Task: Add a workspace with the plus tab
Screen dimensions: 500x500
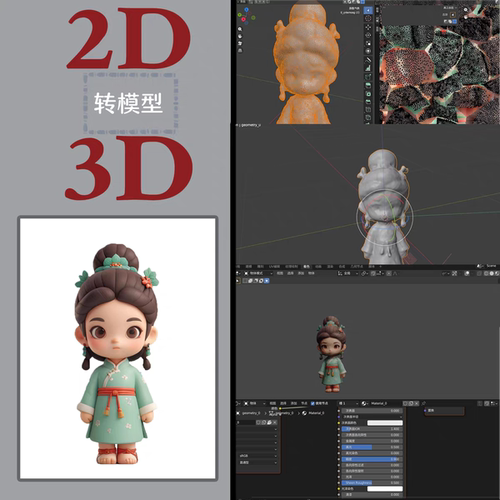Action: point(380,267)
